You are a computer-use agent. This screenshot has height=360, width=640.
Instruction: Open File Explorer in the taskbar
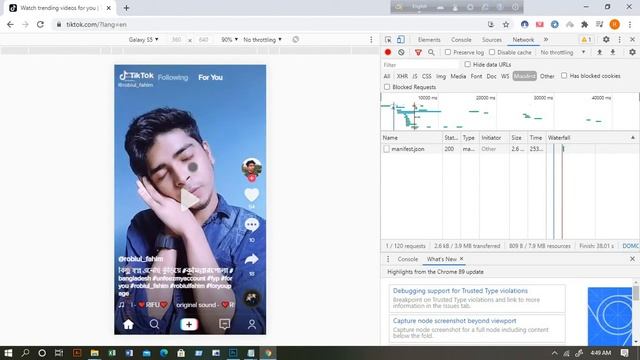94,353
